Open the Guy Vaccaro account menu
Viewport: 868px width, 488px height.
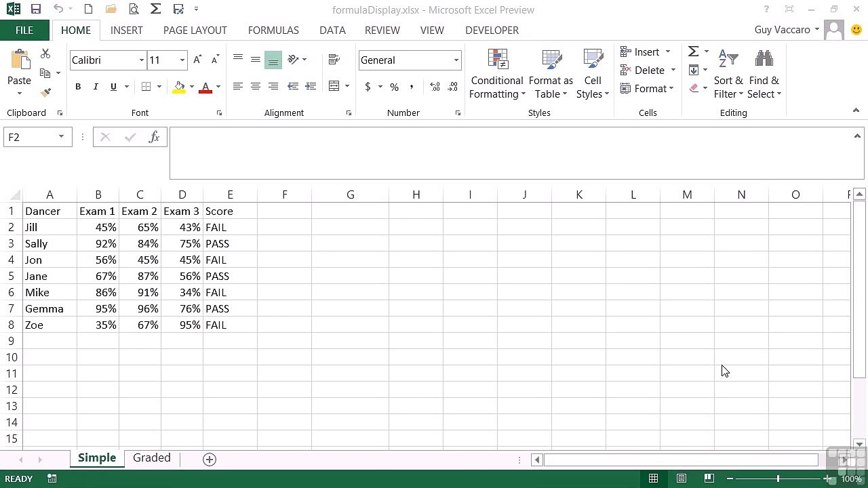(x=787, y=30)
